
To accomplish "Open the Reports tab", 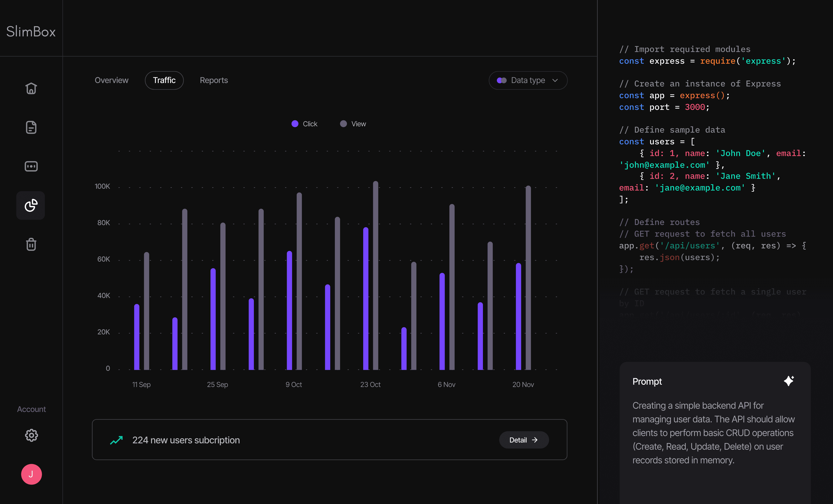I will [x=214, y=80].
